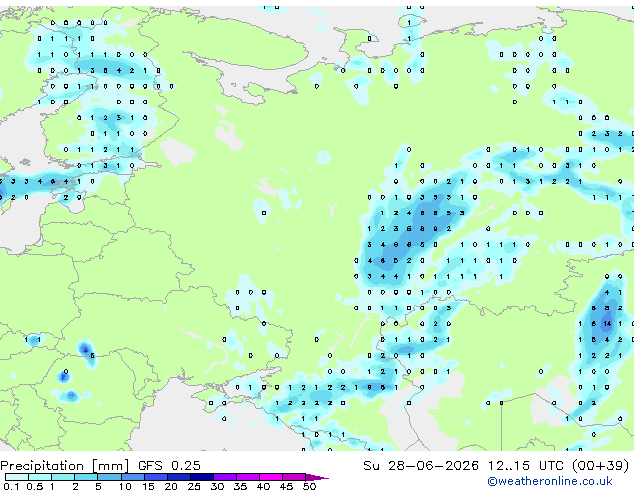Click the "35" legend scale label
Screen dimensions: 634x490
pos(240,486)
